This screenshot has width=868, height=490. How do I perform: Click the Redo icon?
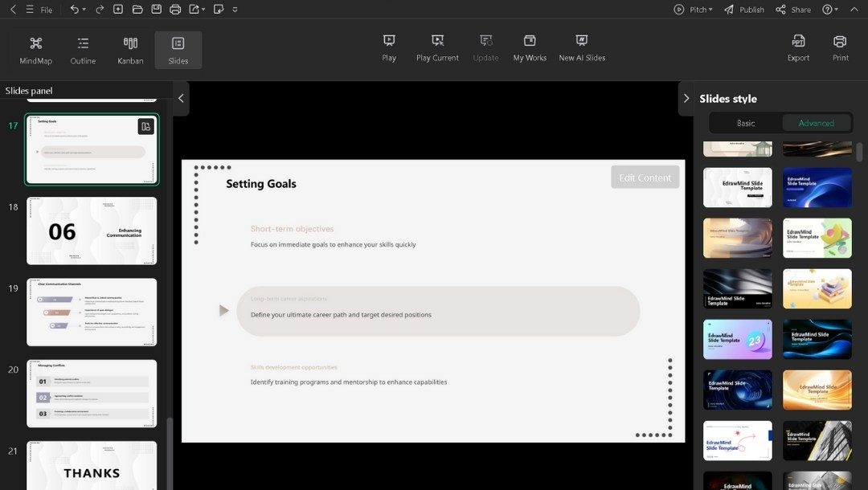pos(98,9)
